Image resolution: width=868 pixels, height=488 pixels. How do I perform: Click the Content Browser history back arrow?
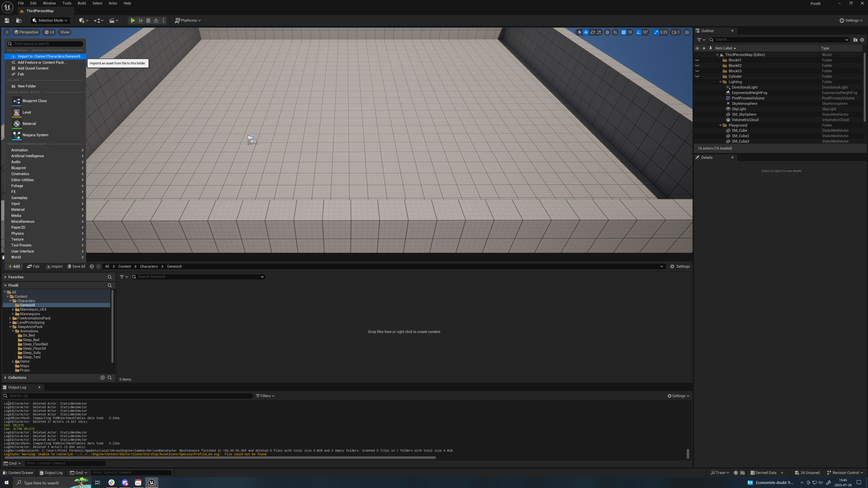92,266
